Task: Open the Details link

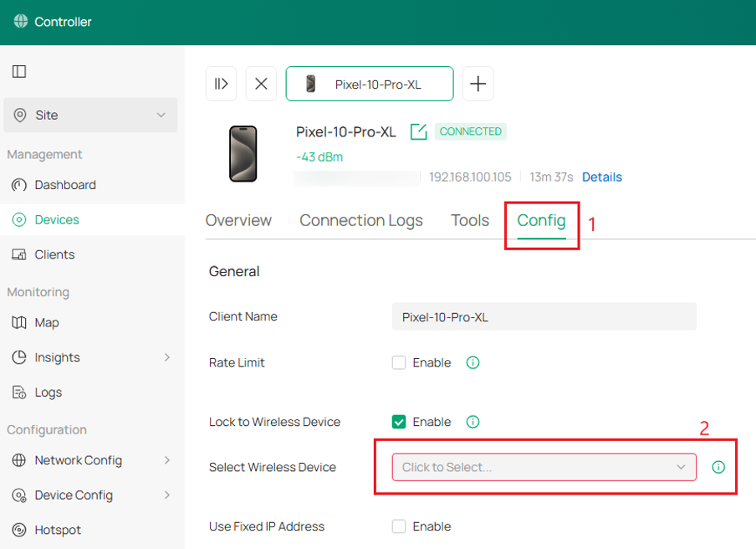Action: click(602, 177)
